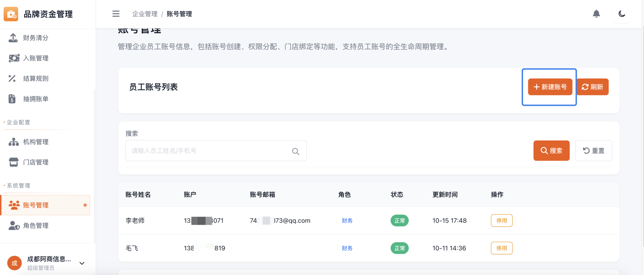Open 抽拥账单 from the sidebar
This screenshot has width=644, height=275.
pos(35,99)
